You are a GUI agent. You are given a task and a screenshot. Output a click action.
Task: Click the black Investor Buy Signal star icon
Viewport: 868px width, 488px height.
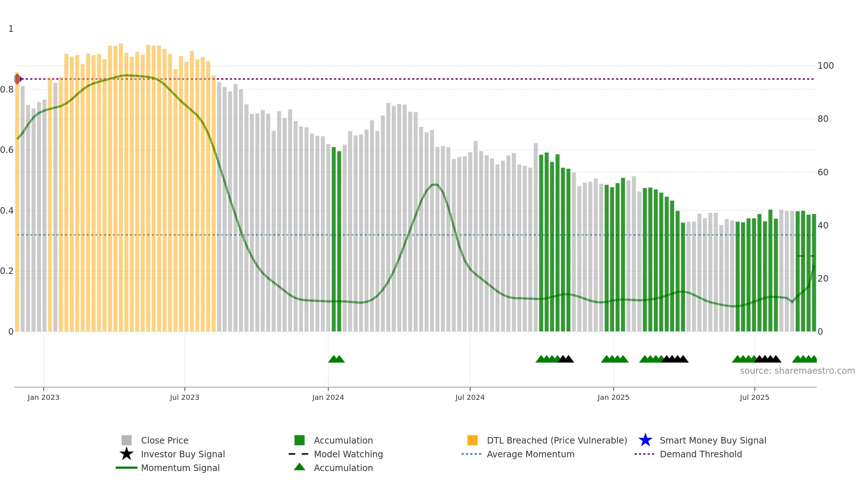(127, 454)
